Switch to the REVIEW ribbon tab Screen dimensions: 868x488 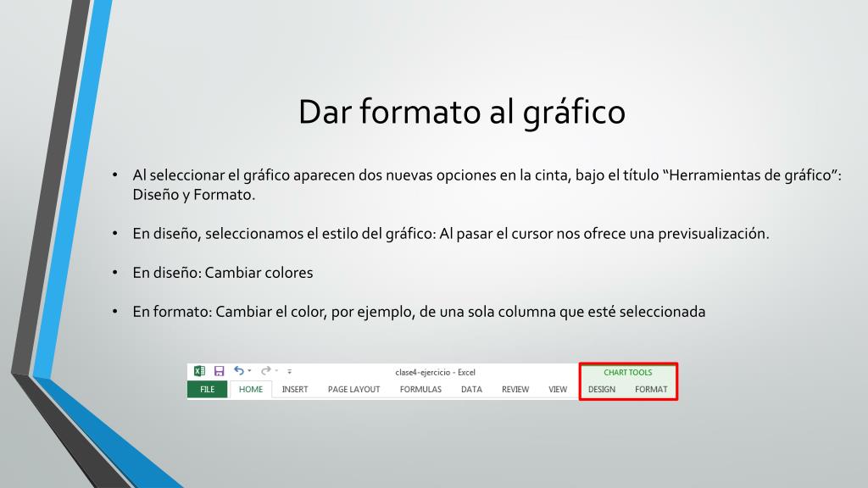(x=515, y=390)
